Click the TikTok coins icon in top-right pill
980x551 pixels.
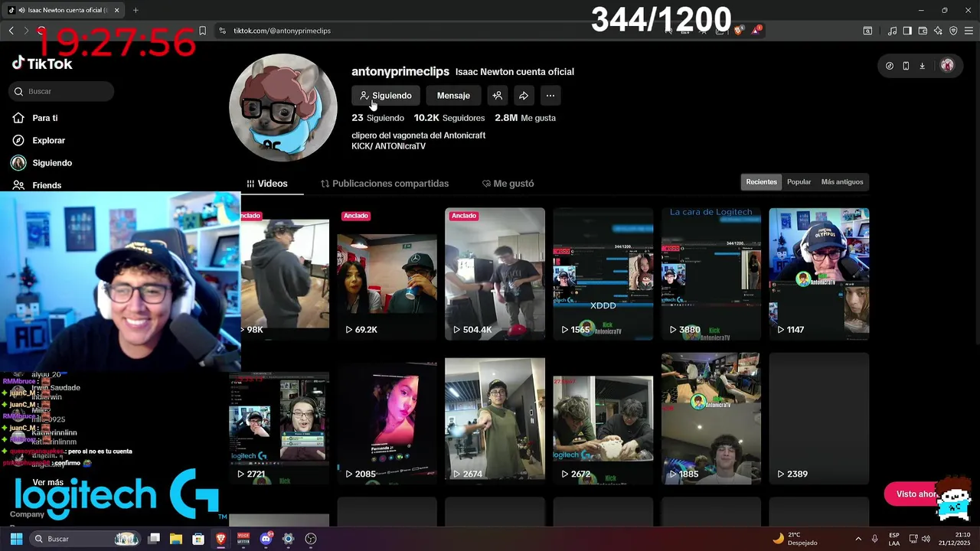(889, 66)
